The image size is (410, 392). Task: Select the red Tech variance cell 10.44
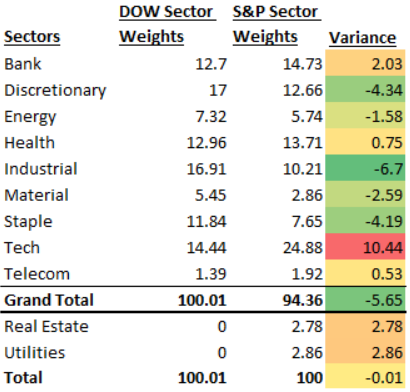(x=365, y=247)
